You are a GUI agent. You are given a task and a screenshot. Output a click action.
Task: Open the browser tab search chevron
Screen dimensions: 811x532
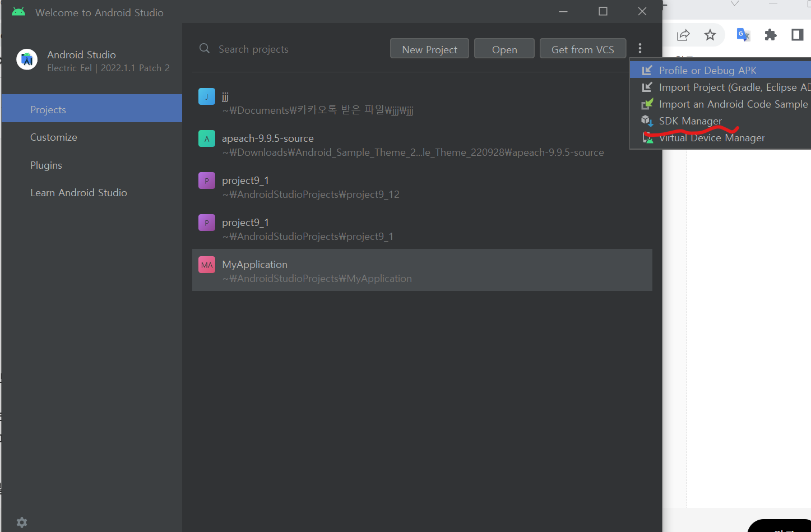735,4
